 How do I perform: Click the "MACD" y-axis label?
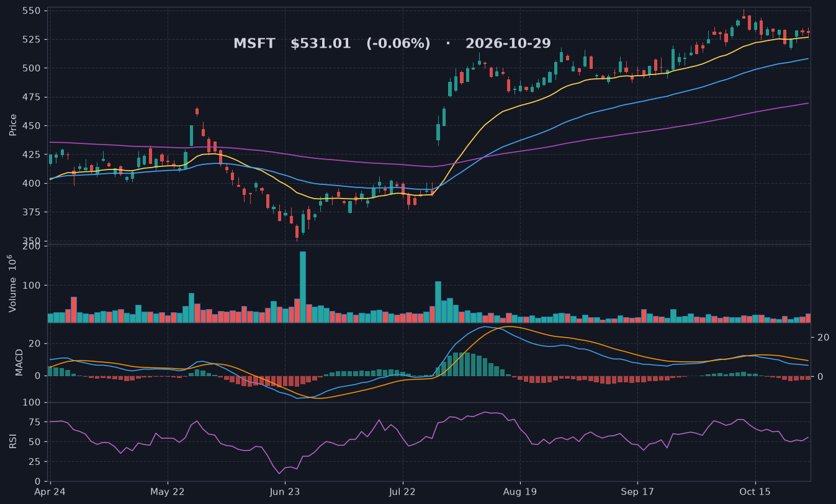[19, 362]
